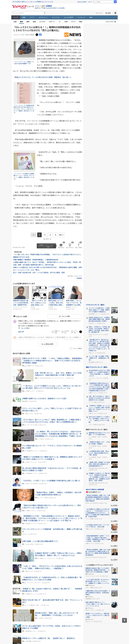
Task: Click 共感した thumbs-up on first comment
Action: pyautogui.click(x=55, y=332)
